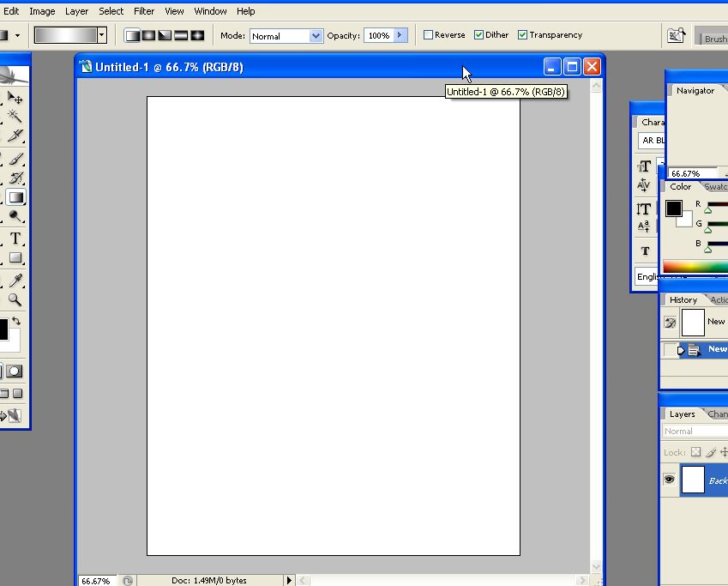Image resolution: width=728 pixels, height=586 pixels.
Task: Open the gradient picker dropdown arrow
Action: (102, 35)
